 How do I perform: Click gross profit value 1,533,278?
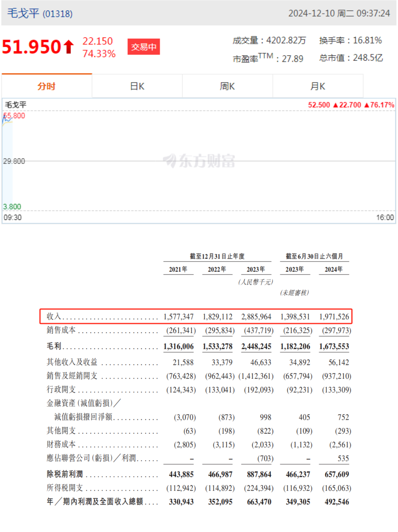click(217, 346)
